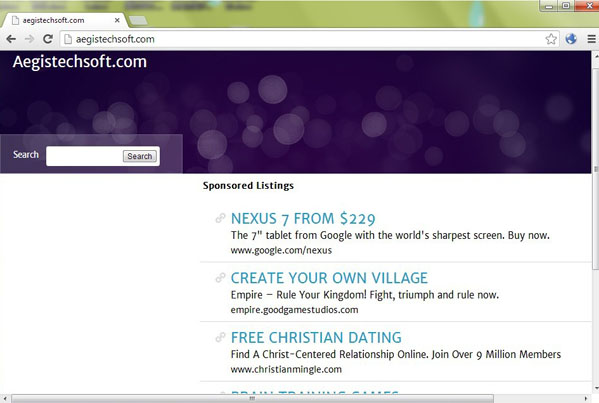Bookmark this page with the star icon
Screen dimensions: 599x403
point(551,39)
